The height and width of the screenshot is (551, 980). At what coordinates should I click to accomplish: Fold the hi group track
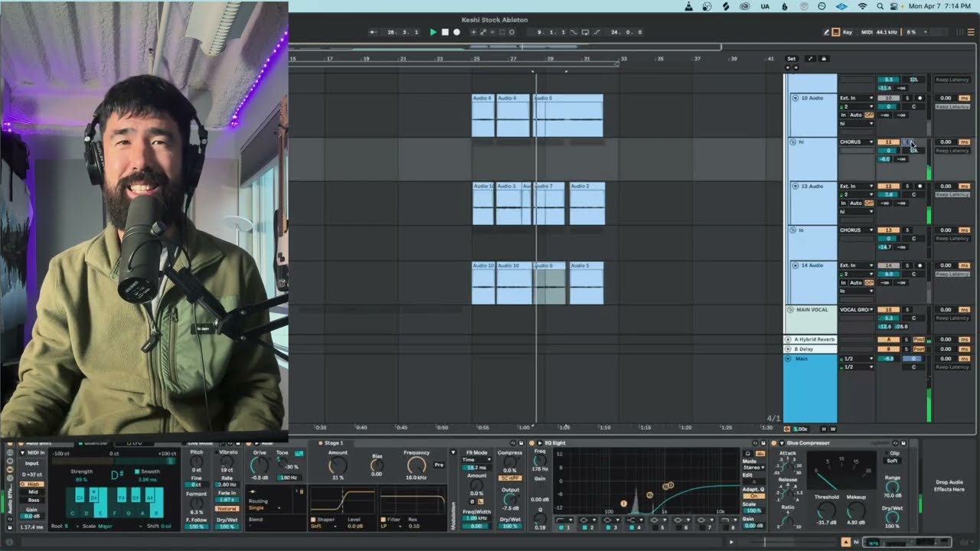point(795,142)
